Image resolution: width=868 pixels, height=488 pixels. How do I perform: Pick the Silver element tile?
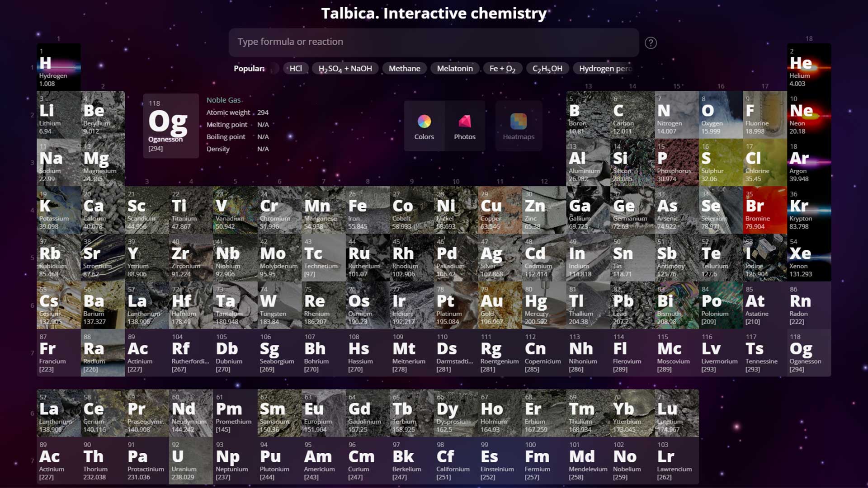(x=500, y=258)
